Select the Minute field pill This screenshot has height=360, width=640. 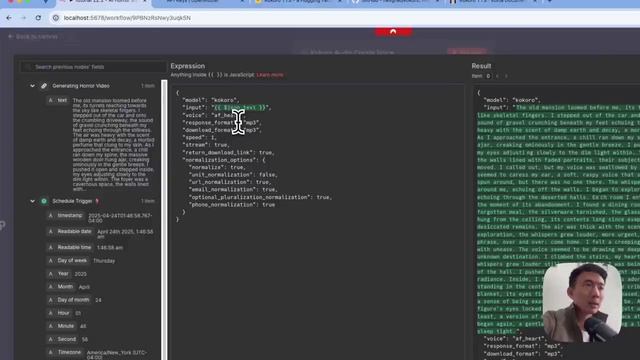coord(62,326)
